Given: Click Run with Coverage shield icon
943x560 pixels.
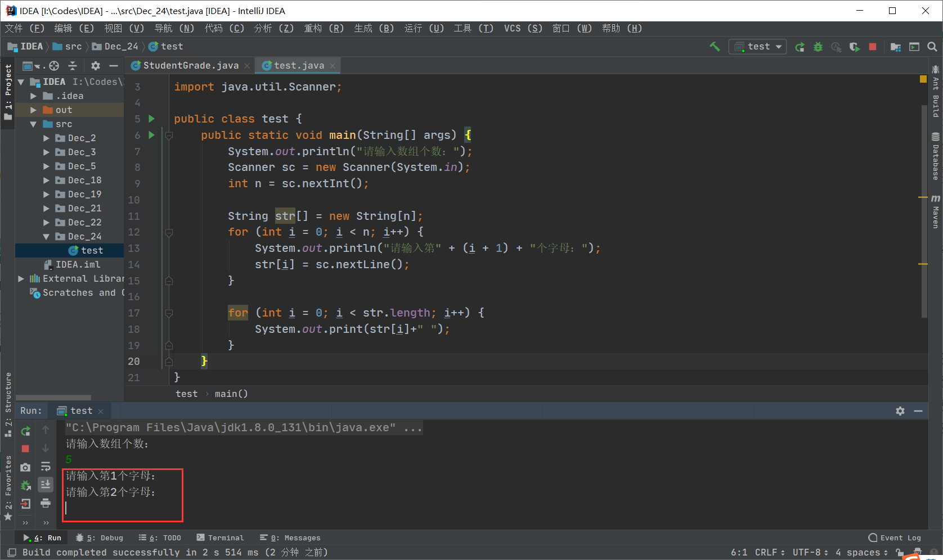Looking at the screenshot, I should tap(855, 47).
